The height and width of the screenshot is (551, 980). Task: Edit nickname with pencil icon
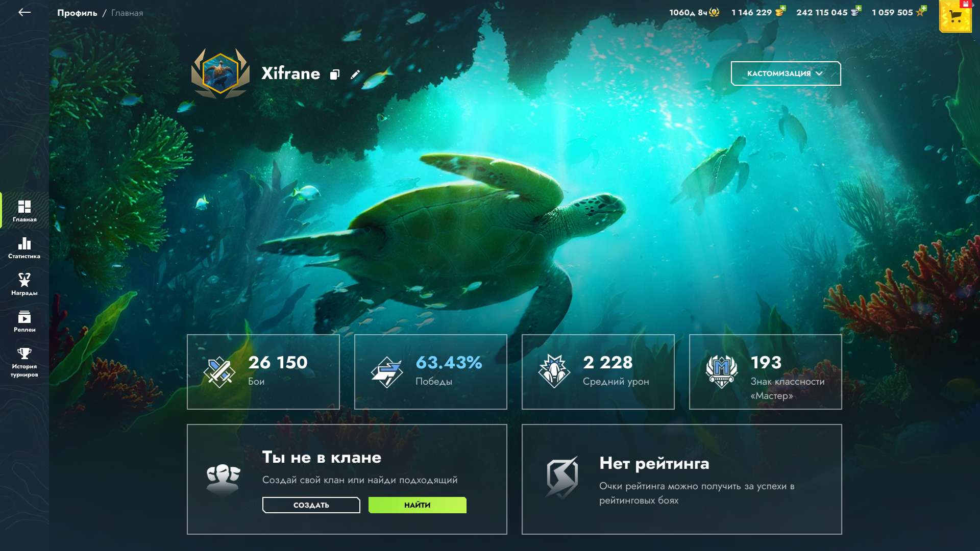[x=355, y=74]
